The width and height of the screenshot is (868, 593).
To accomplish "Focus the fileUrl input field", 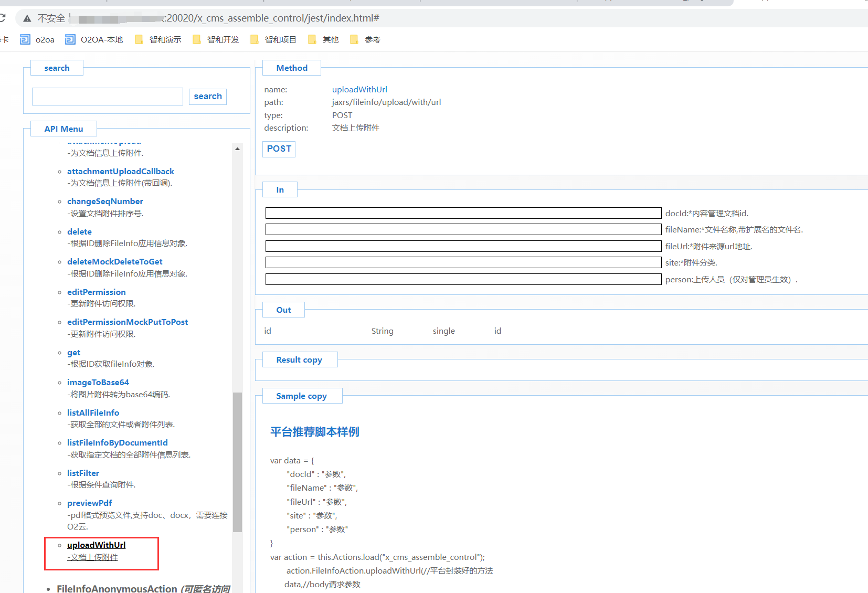I will 463,246.
